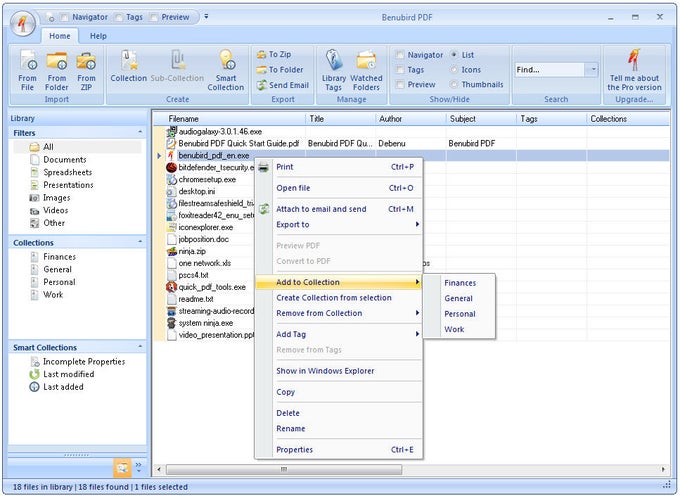The width and height of the screenshot is (680, 496).
Task: Select Last modified smart collection
Action: pos(68,374)
